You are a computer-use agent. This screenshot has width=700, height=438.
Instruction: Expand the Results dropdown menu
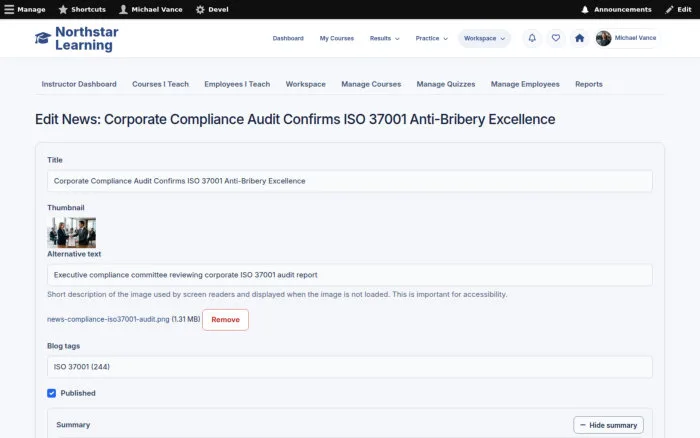384,38
